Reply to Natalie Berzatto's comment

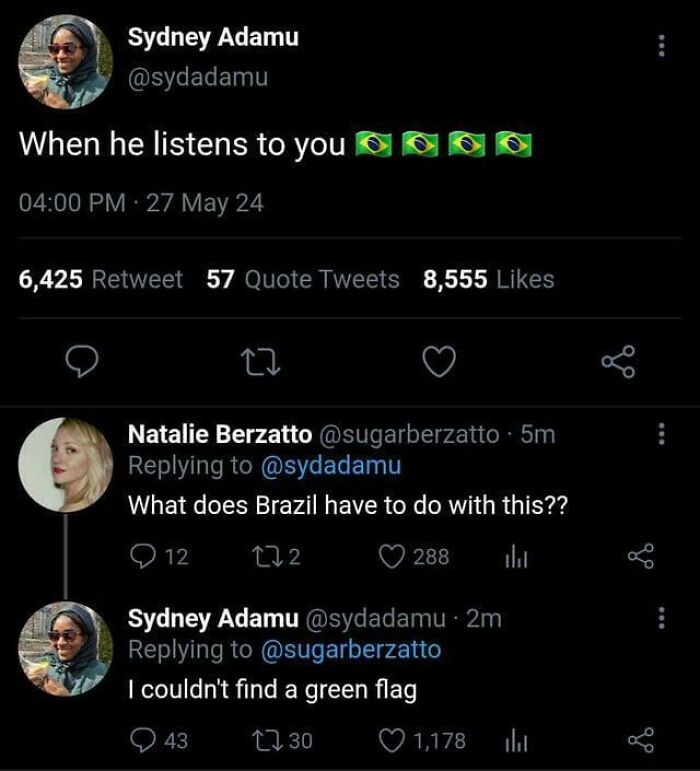click(142, 557)
